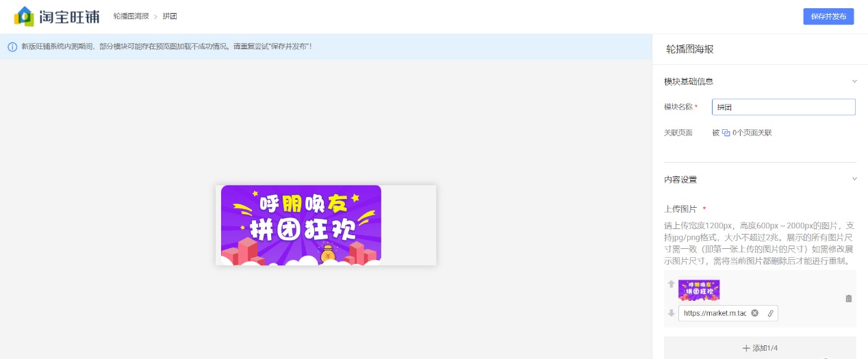Viewport: 868px width, 359px height.
Task: Click the 0个页面关联 link
Action: pyautogui.click(x=752, y=133)
